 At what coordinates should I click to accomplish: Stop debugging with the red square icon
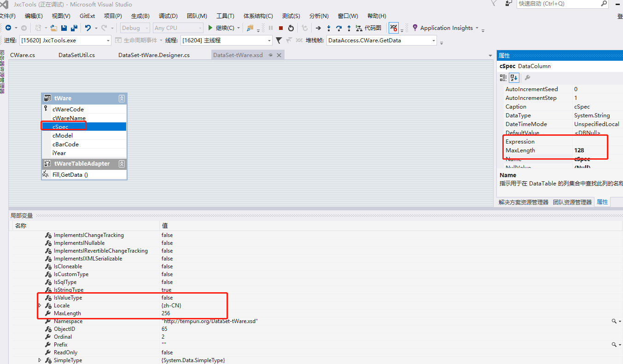[281, 28]
